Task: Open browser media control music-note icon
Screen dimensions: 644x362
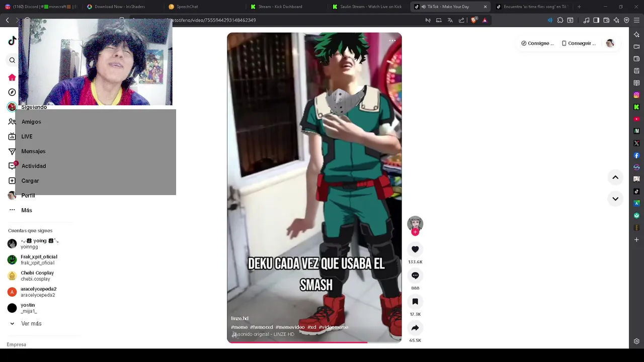Action: pos(586,20)
